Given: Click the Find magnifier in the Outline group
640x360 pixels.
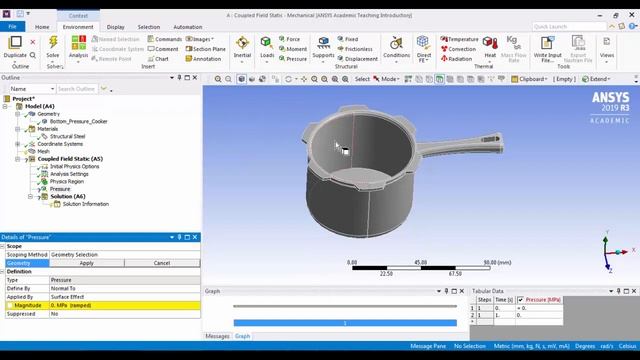Looking at the screenshot, I should pos(33,55).
